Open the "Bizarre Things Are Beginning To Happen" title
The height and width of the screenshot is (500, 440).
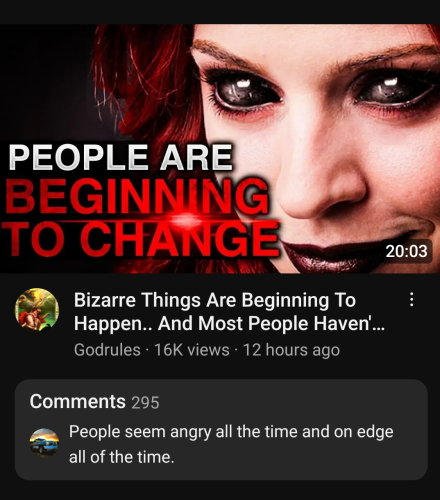click(x=229, y=311)
